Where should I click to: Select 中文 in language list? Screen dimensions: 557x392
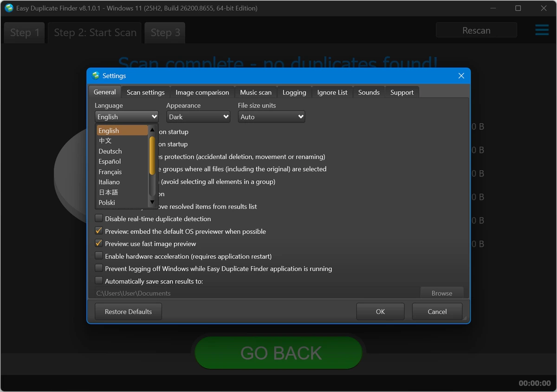123,141
